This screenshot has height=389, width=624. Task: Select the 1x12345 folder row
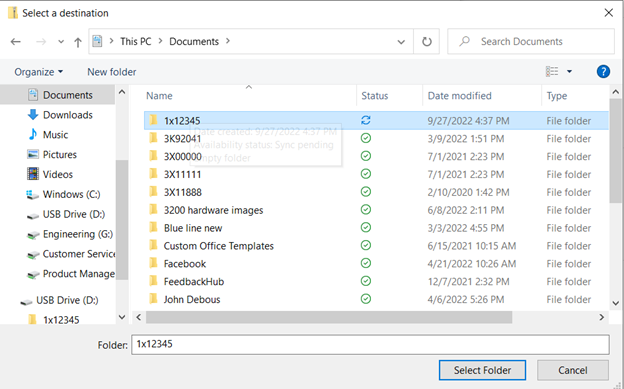pos(376,121)
